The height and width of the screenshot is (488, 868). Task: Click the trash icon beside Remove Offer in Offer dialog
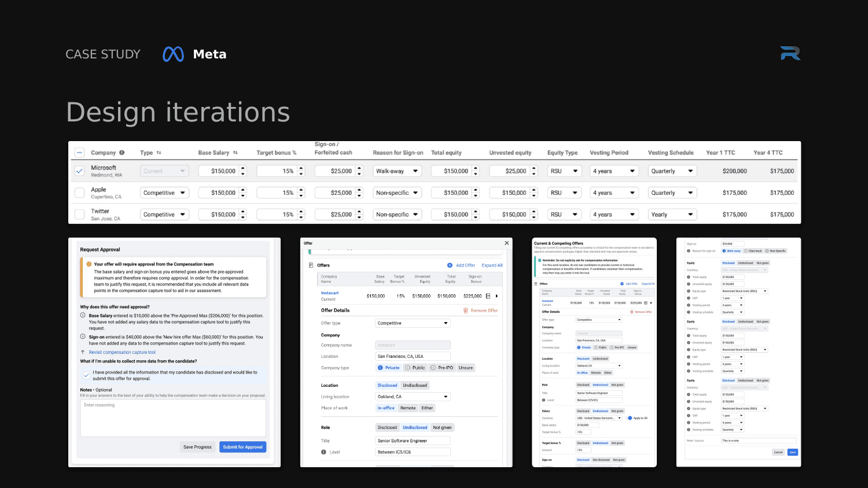tap(466, 310)
